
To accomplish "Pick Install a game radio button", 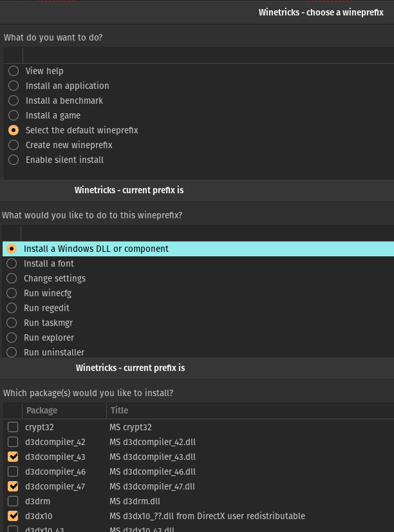I will coord(14,115).
